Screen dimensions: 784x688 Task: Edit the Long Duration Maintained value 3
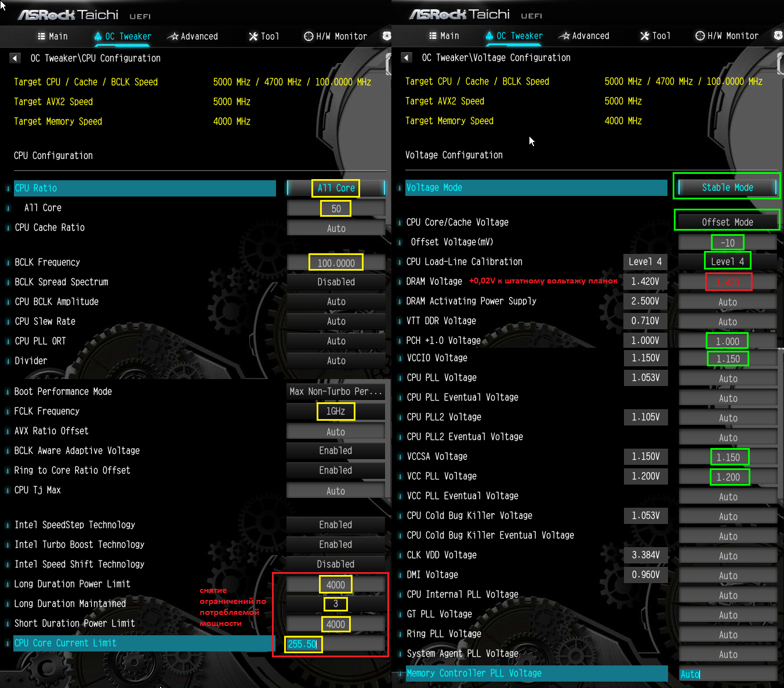[x=336, y=603]
